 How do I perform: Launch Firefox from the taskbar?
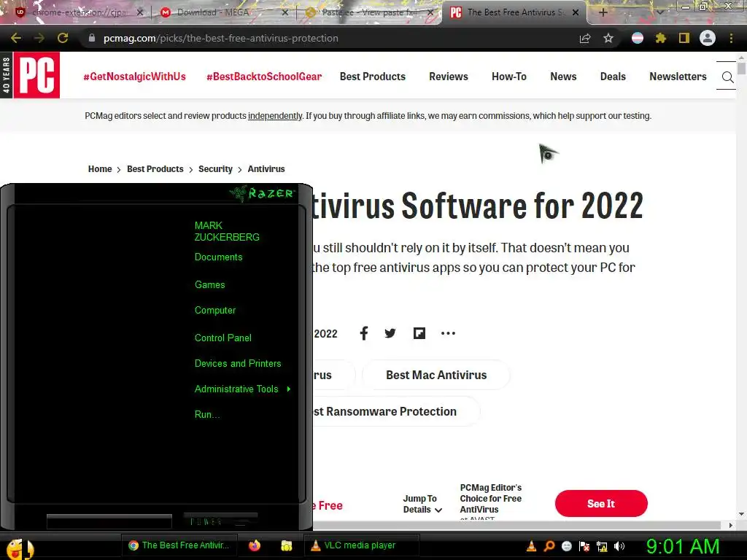[255, 545]
